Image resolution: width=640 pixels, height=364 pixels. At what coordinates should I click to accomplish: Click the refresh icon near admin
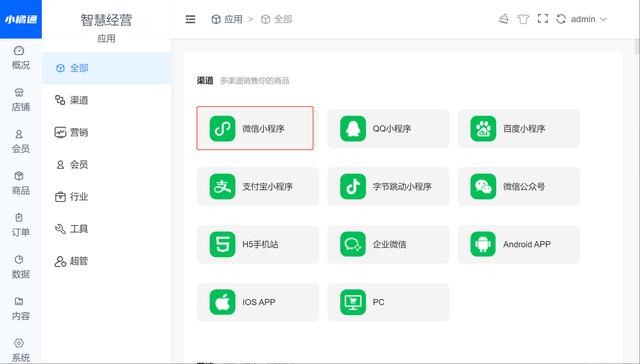point(561,19)
